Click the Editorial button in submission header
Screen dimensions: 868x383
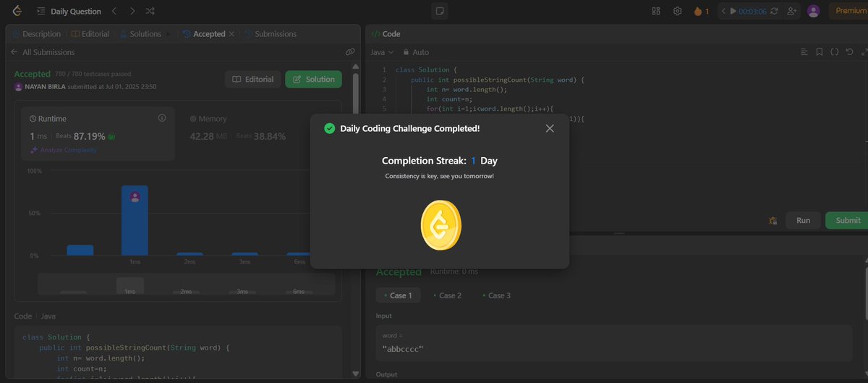(253, 80)
